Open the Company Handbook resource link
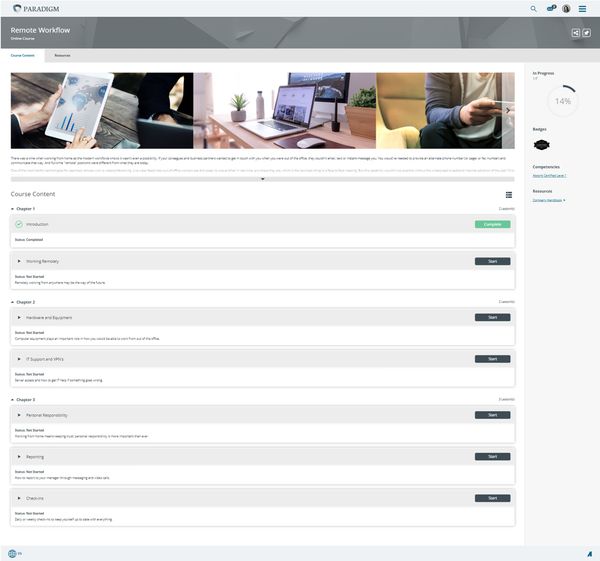Image resolution: width=600 pixels, height=561 pixels. coord(548,200)
